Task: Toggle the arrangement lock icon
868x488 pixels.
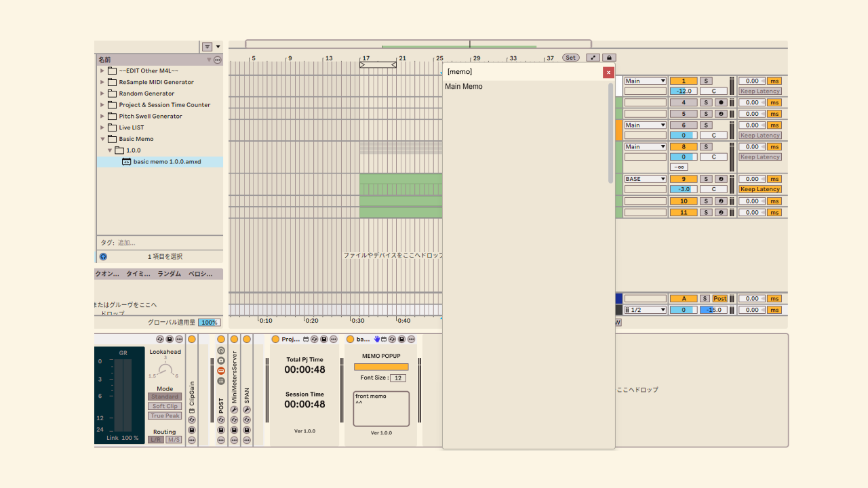Action: click(609, 58)
